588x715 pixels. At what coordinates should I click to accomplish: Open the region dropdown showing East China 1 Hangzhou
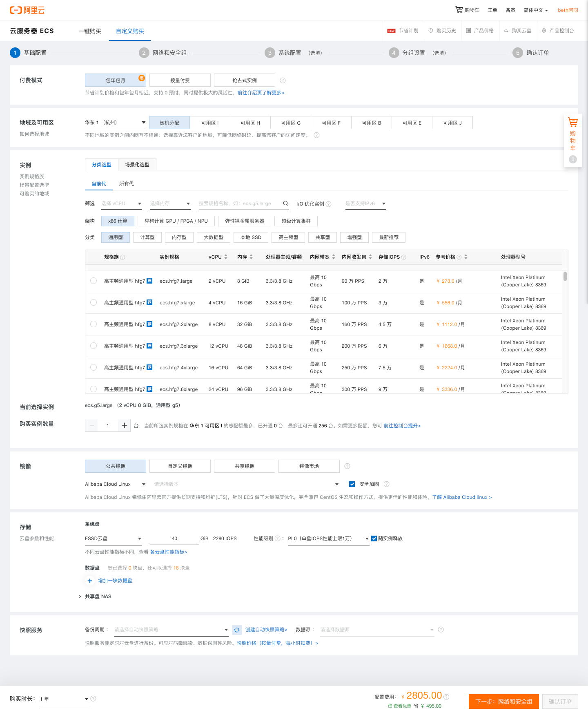(115, 123)
